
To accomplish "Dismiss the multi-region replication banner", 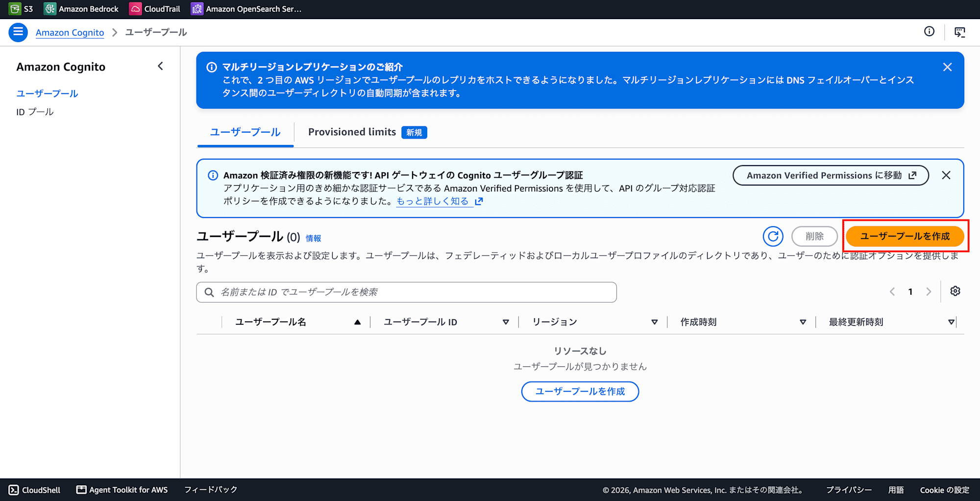I will (947, 67).
